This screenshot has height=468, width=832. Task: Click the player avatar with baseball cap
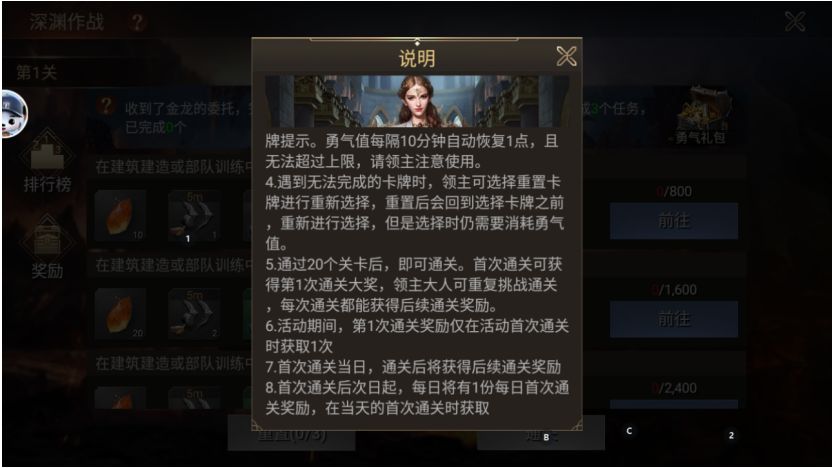coord(14,114)
